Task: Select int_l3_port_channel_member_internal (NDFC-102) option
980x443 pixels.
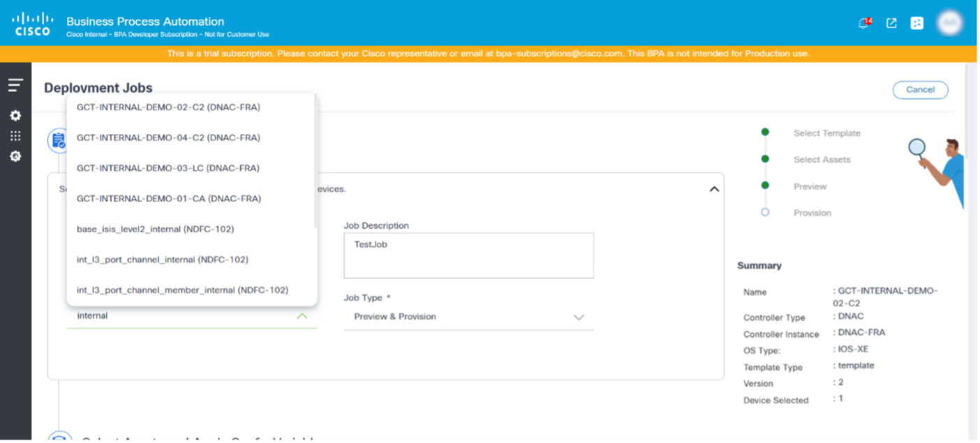Action: pyautogui.click(x=191, y=290)
